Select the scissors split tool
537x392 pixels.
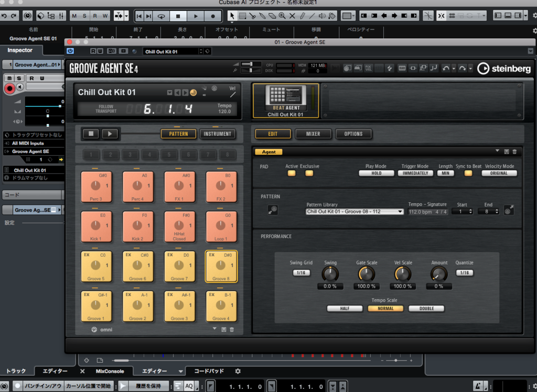[x=252, y=16]
